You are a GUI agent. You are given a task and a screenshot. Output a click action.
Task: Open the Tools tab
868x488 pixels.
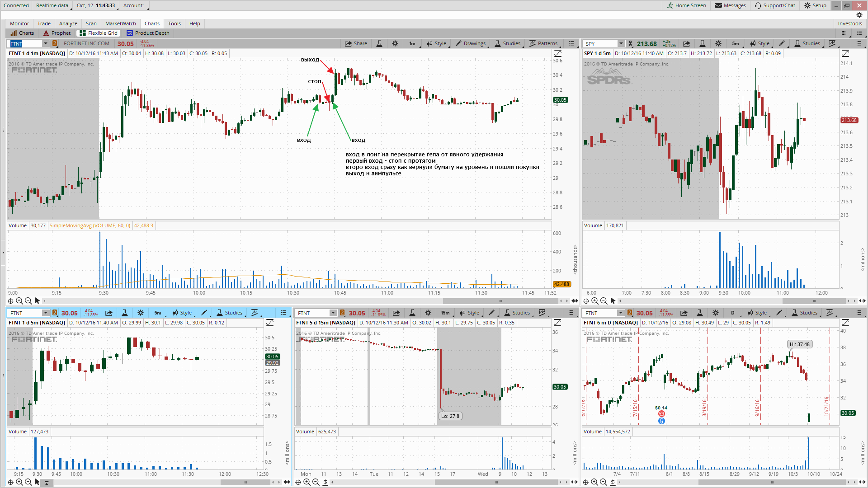[175, 23]
